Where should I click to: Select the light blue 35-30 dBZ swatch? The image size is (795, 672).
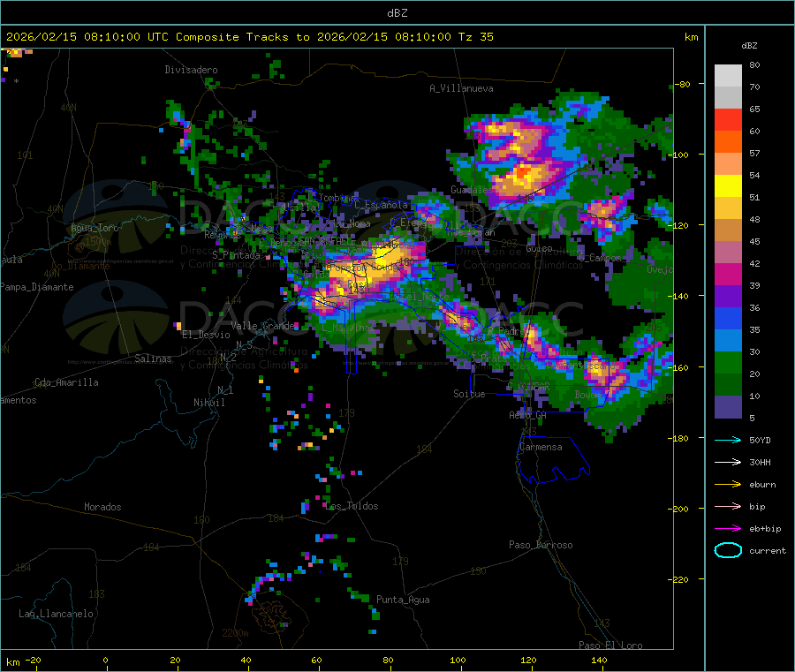point(728,341)
